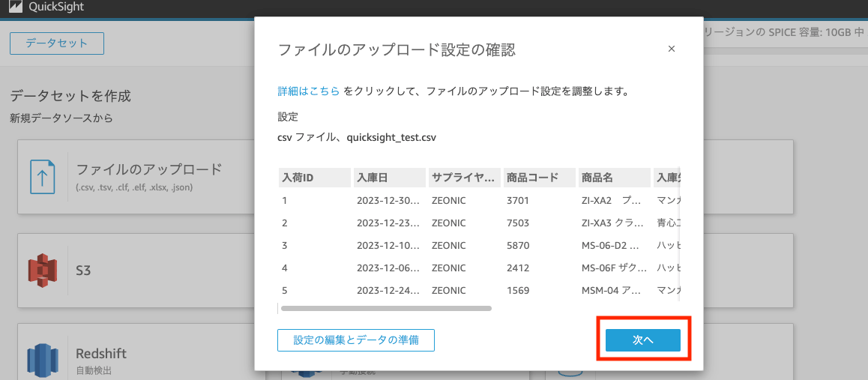This screenshot has height=380, width=868.
Task: Click the データセット button
Action: click(57, 43)
